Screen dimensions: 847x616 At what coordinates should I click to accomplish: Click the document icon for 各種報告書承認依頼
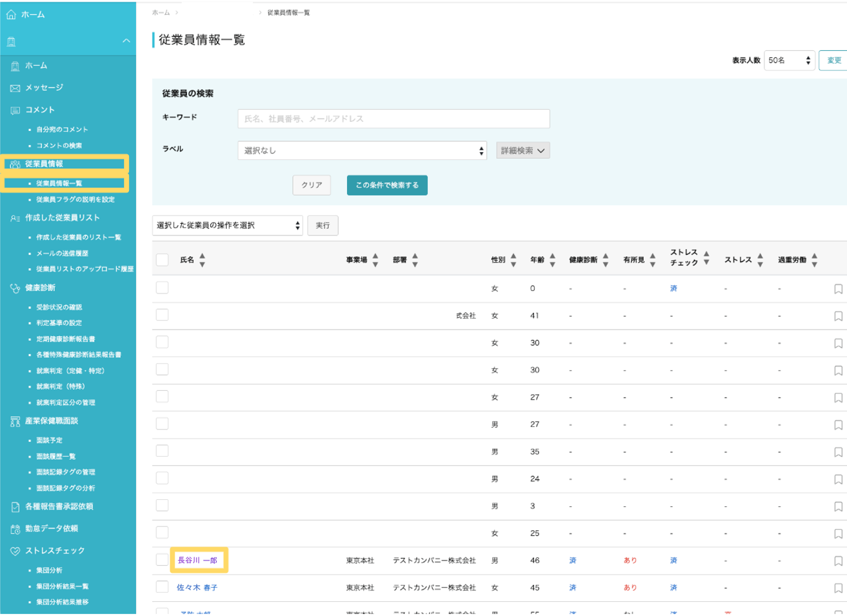(x=15, y=507)
